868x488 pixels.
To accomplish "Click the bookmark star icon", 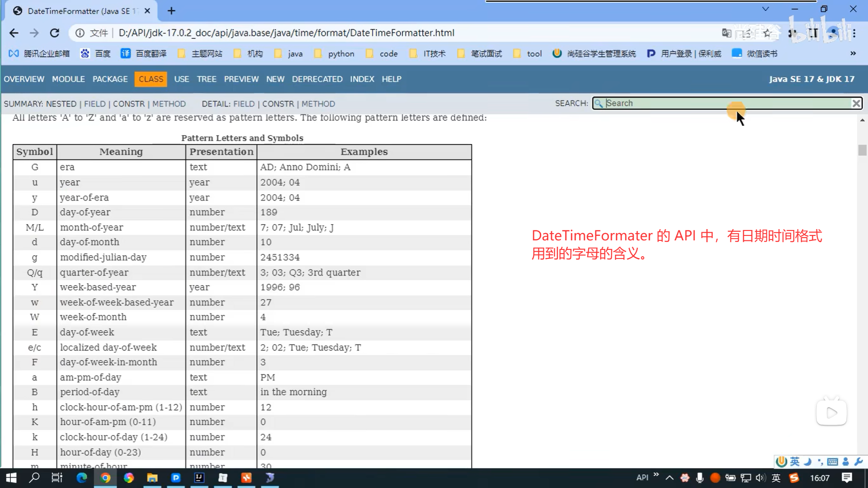I will point(767,33).
